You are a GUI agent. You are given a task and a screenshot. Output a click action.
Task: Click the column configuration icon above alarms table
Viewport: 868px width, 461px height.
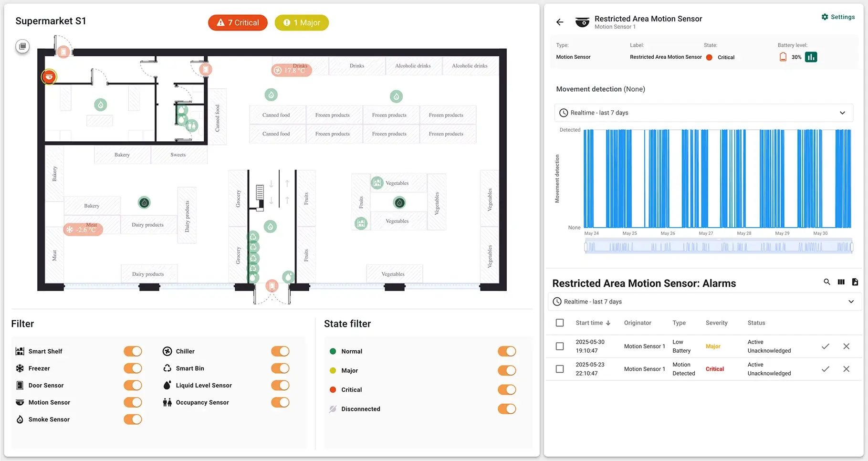point(841,282)
